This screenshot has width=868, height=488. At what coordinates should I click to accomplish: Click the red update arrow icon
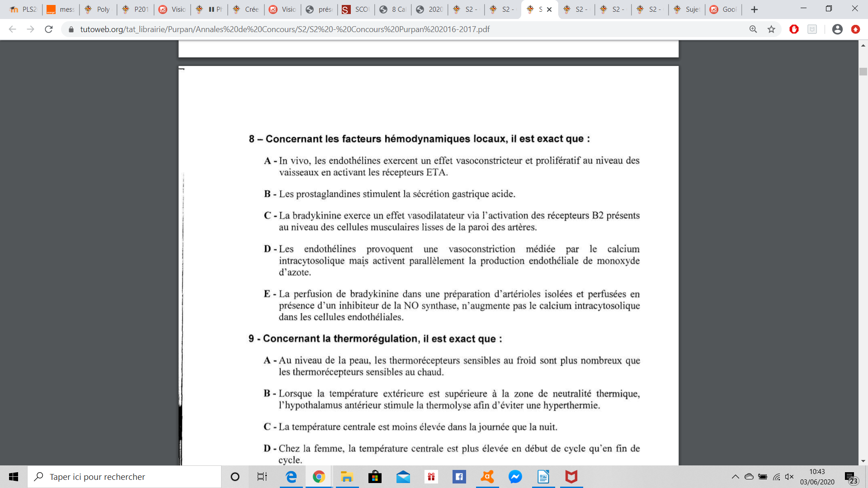pos(855,29)
